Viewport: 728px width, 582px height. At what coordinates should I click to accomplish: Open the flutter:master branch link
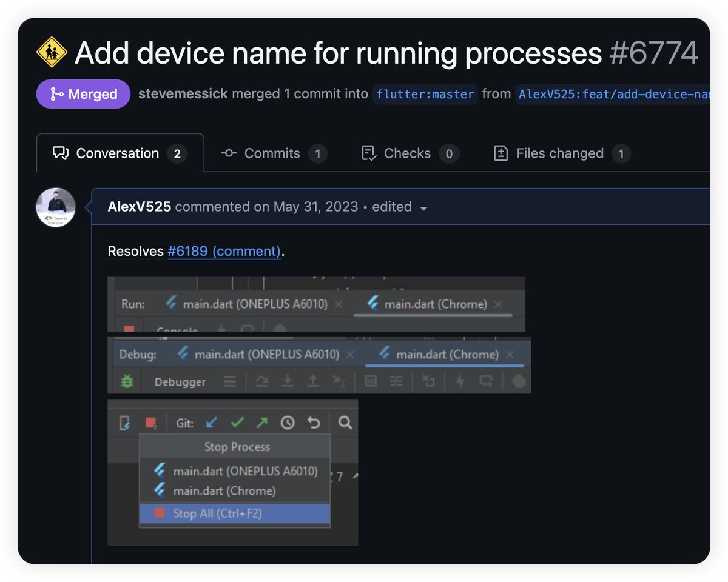(x=425, y=94)
